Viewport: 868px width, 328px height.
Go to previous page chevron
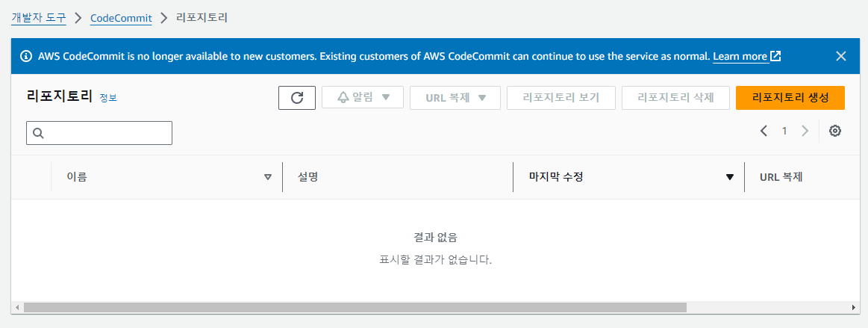point(764,131)
